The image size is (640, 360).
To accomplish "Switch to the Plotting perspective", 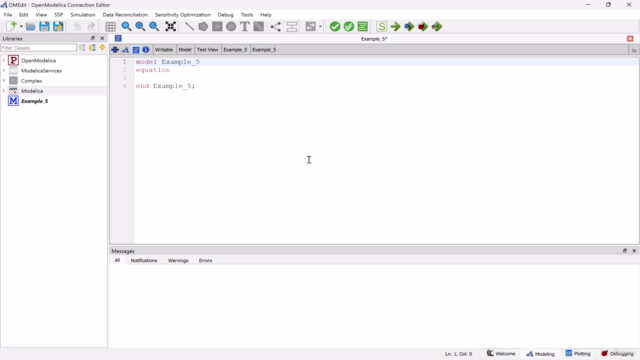I will click(x=578, y=353).
